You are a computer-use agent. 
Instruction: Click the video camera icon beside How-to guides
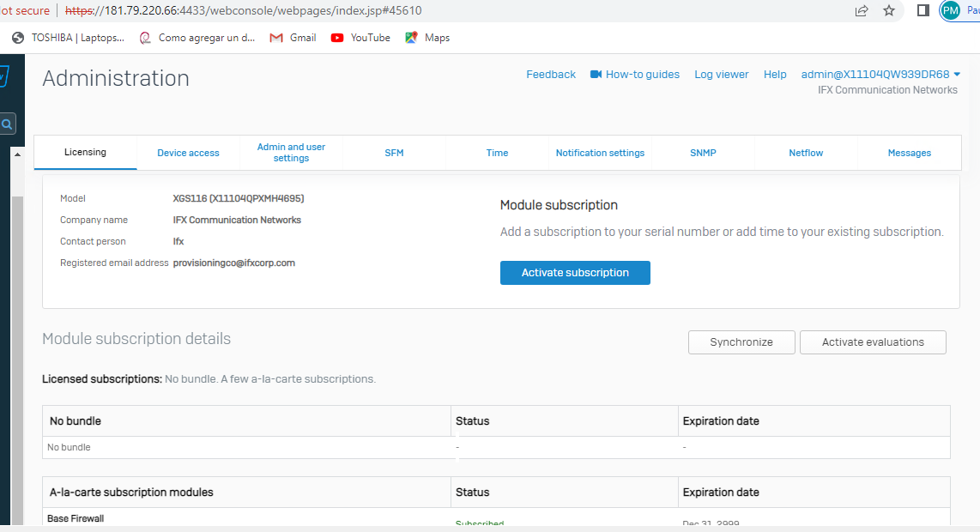(x=596, y=75)
